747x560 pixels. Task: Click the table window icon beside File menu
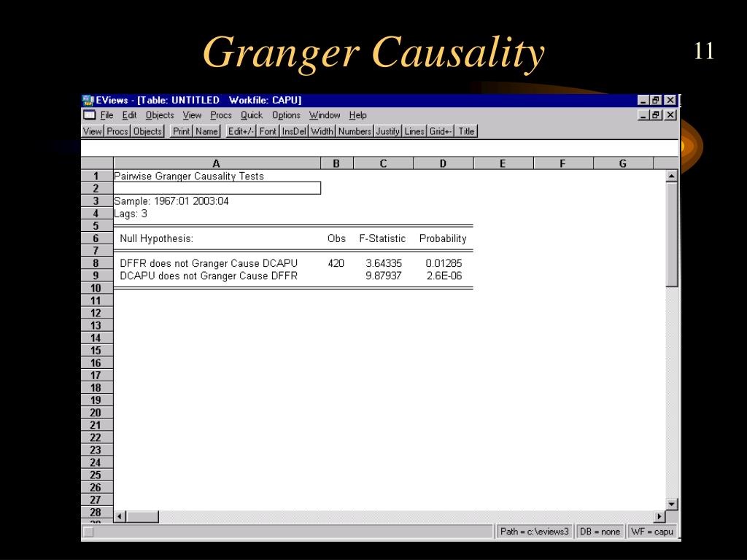tap(90, 114)
